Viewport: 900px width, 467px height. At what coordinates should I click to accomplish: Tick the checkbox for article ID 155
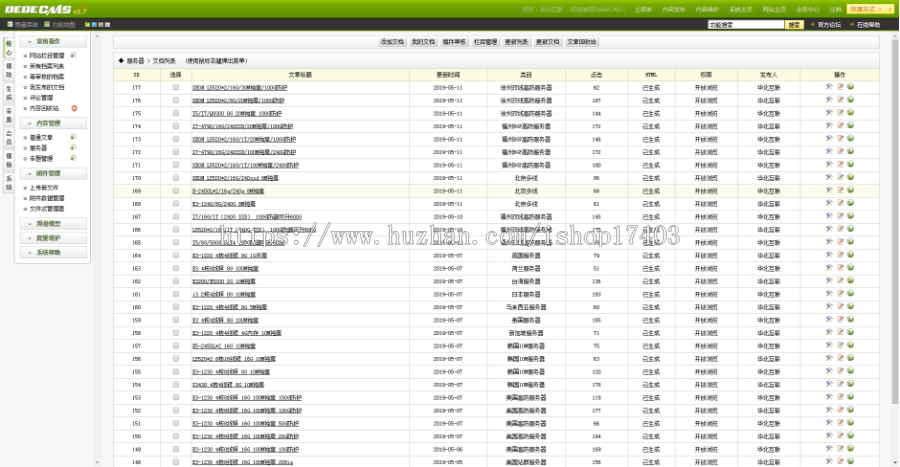176,371
